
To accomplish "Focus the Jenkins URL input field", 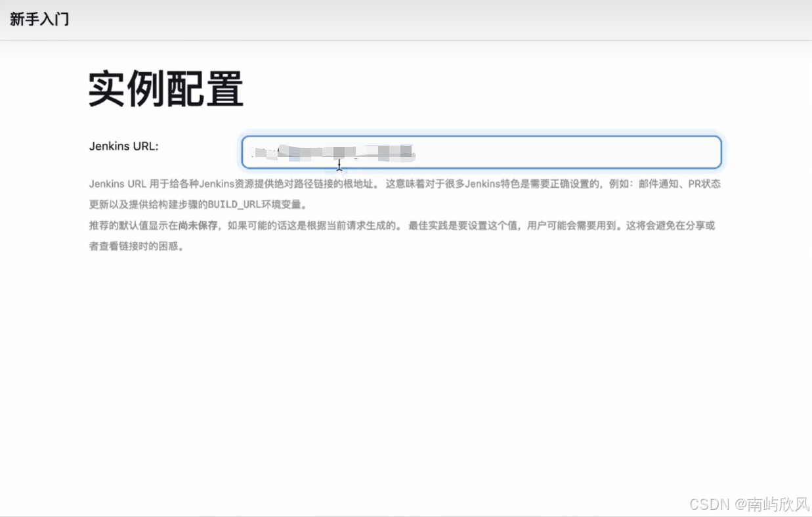I will point(481,152).
